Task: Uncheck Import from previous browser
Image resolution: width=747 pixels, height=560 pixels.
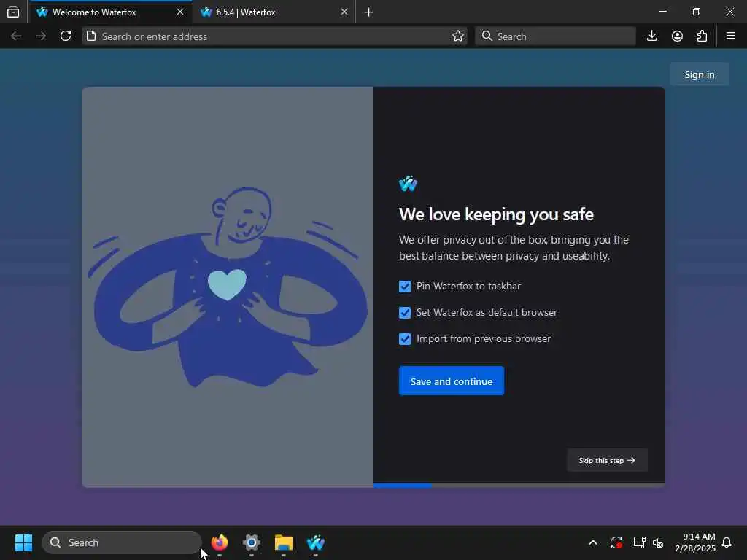Action: pyautogui.click(x=405, y=339)
